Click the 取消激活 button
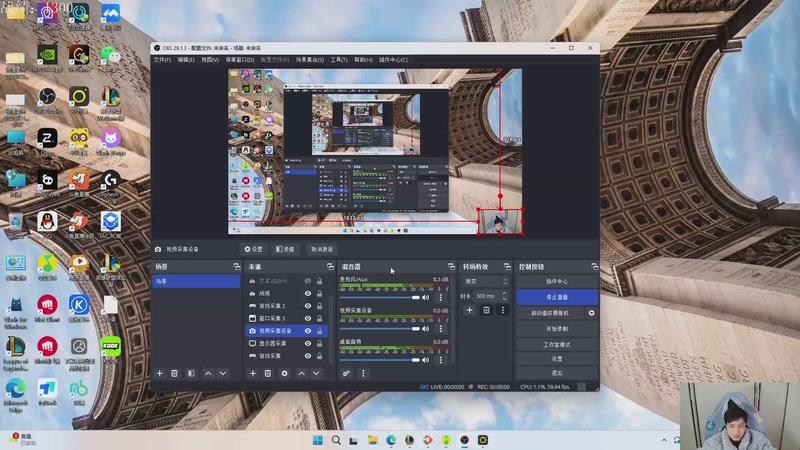 point(322,249)
